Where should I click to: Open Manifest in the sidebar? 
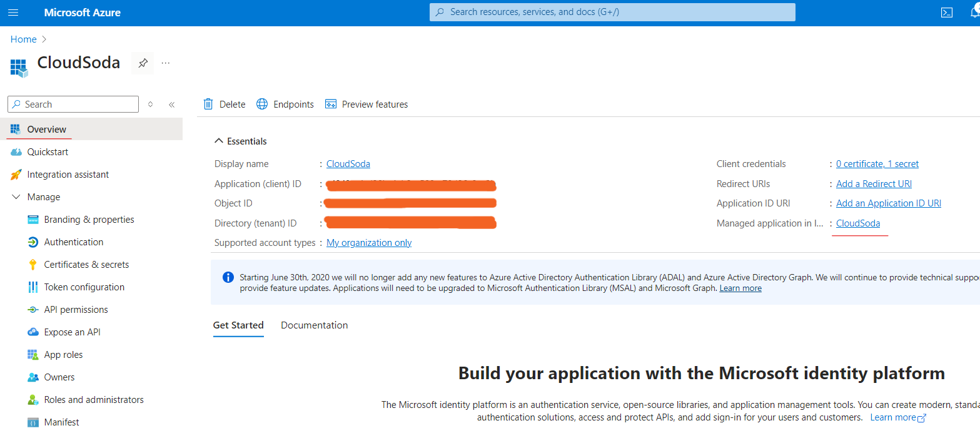(x=62, y=422)
